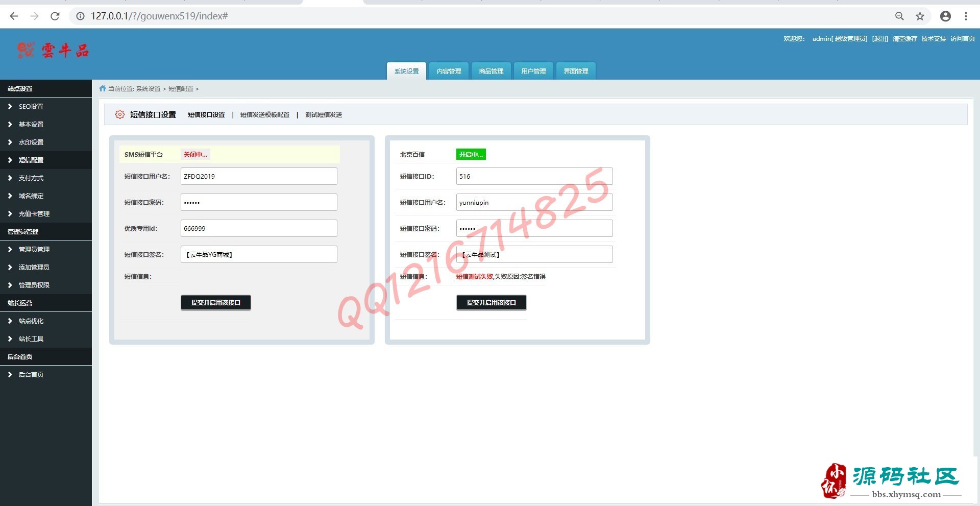
Task: Focus the 北京百信 password field
Action: (x=534, y=228)
